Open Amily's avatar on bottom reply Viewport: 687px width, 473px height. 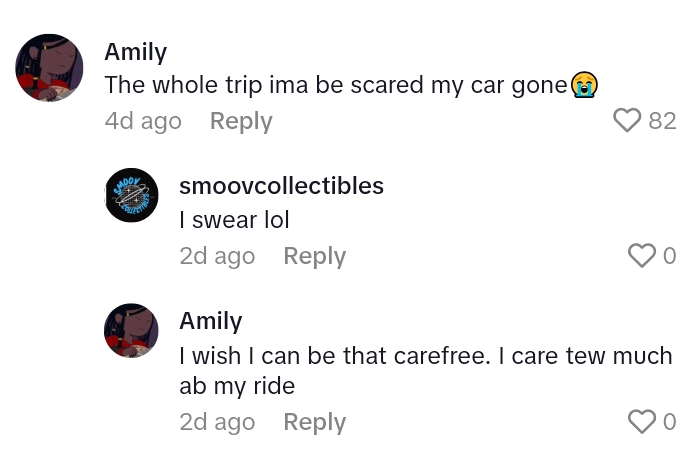(x=131, y=330)
